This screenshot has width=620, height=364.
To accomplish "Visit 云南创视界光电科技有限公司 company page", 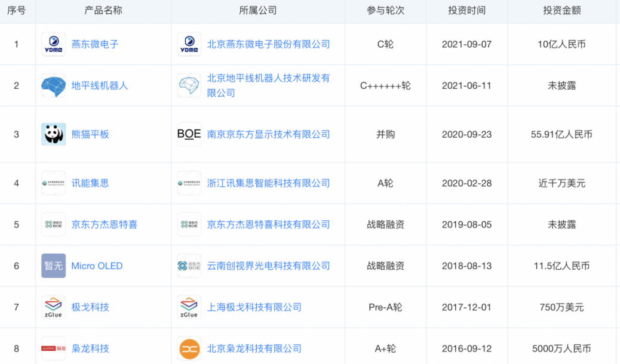I will (x=268, y=266).
